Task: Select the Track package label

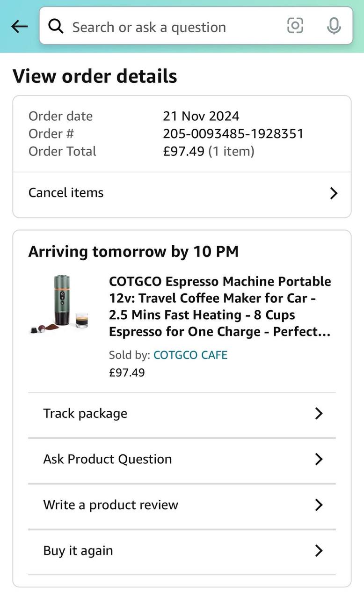Action: click(x=85, y=414)
